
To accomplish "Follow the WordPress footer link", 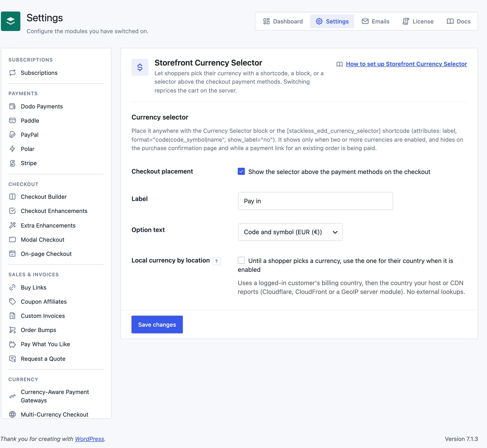I will 89,439.
